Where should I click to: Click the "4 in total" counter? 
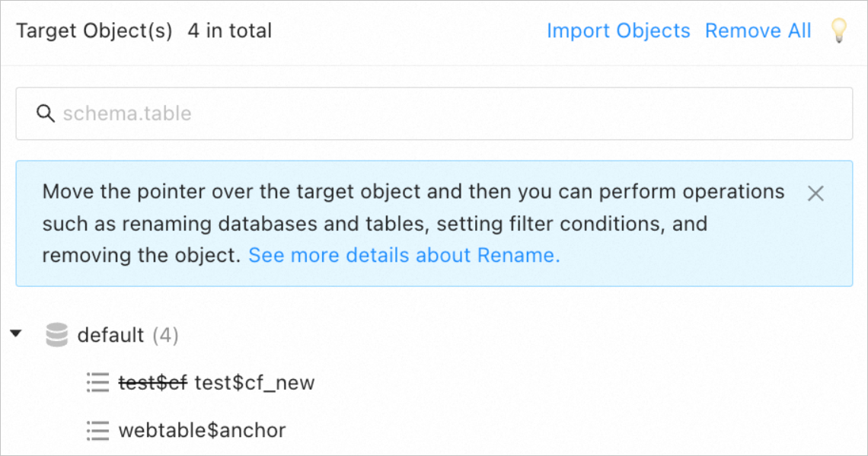click(229, 31)
